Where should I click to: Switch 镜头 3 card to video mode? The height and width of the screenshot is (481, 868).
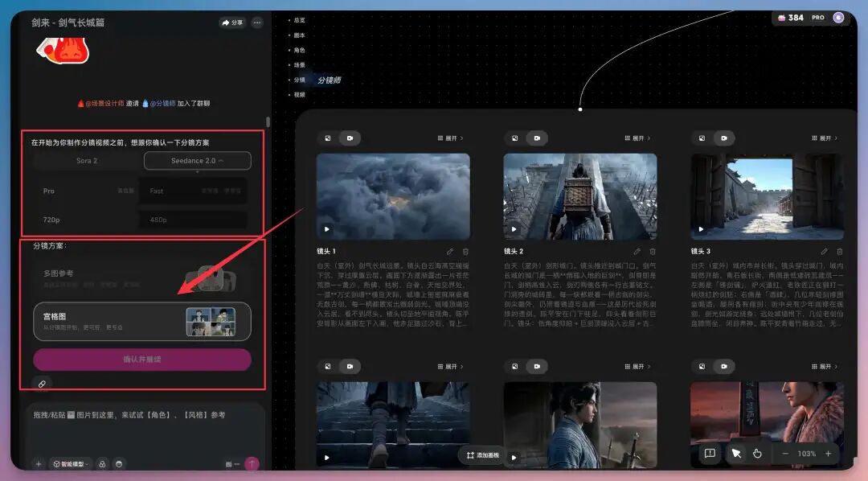pyautogui.click(x=724, y=138)
